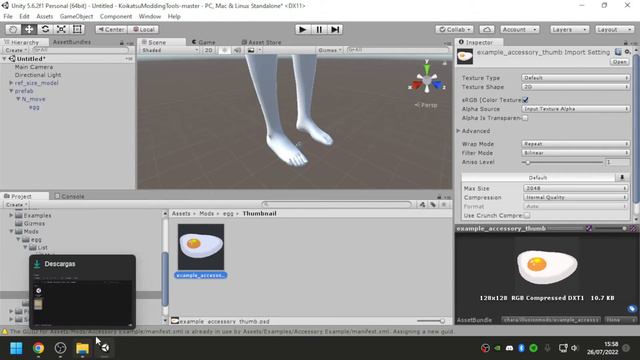
Task: Click the Hierarchy search field
Action: point(80,50)
